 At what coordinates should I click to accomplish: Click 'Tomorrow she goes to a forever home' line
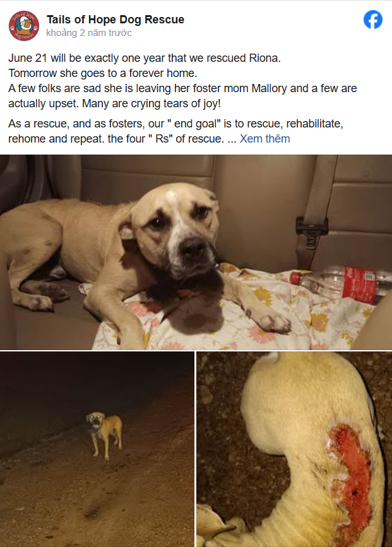(x=103, y=73)
